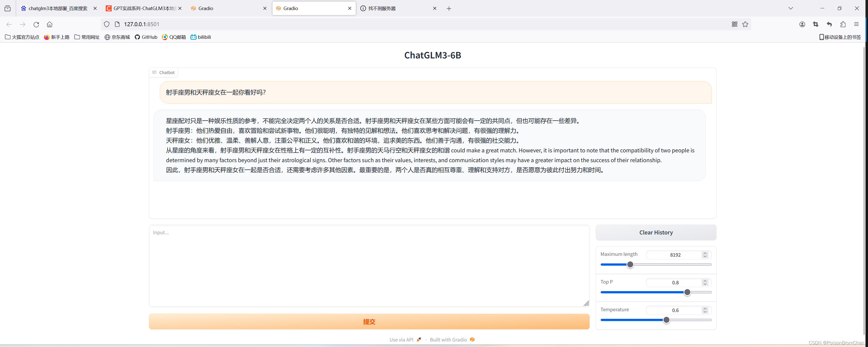Open the 常用网址 bookmark folder
868x347 pixels.
pyautogui.click(x=87, y=37)
